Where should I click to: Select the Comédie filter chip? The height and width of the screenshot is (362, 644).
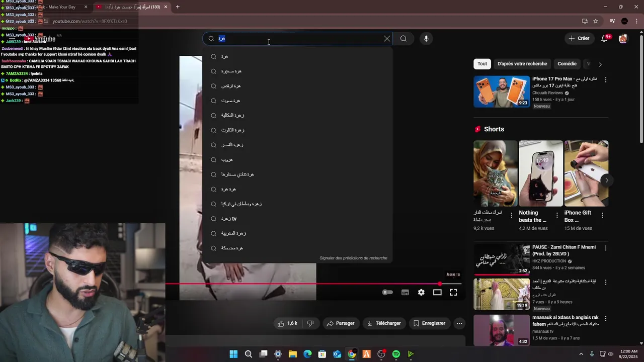[567, 64]
